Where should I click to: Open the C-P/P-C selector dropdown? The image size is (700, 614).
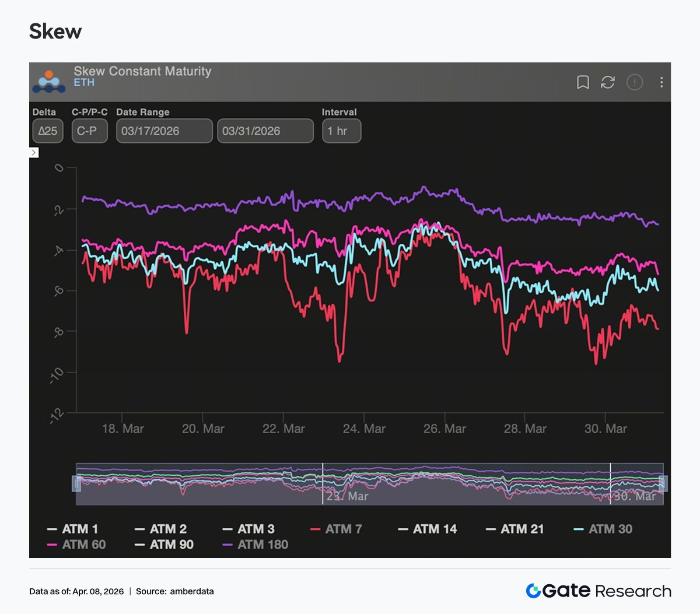pos(89,131)
